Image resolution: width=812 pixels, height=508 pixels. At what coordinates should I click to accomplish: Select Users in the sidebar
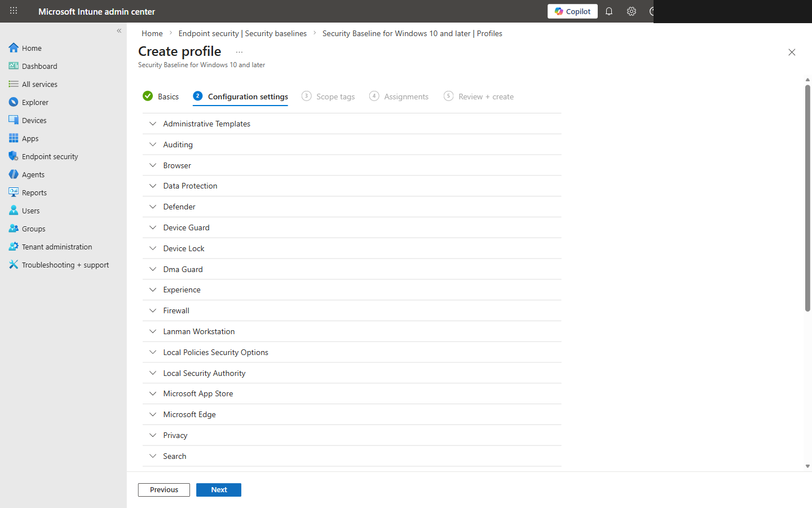[x=29, y=210]
